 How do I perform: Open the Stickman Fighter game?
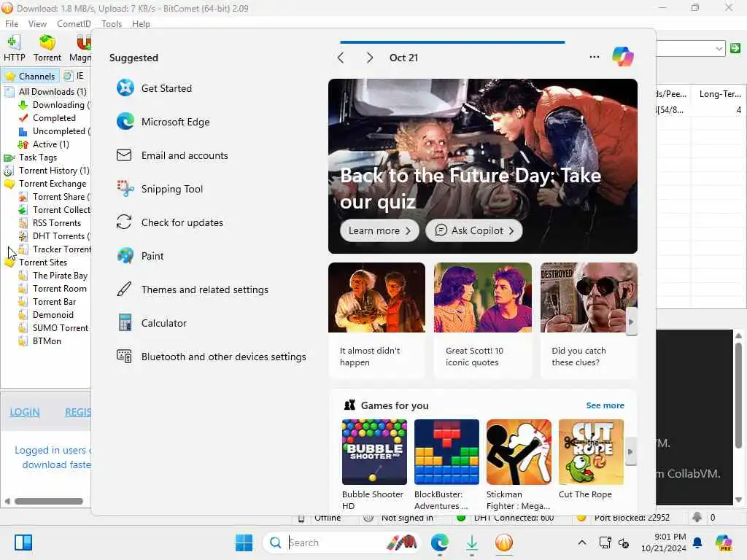tap(519, 464)
